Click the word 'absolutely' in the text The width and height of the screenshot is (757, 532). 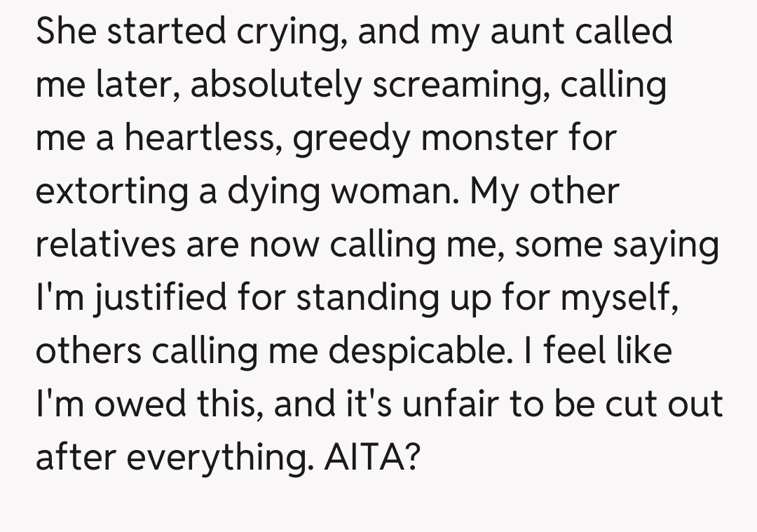276,84
